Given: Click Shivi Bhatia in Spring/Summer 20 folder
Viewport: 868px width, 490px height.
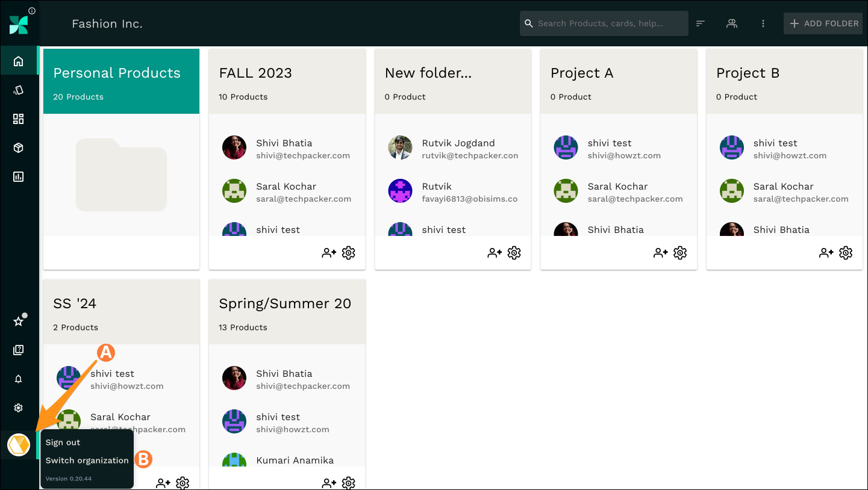Looking at the screenshot, I should [x=284, y=374].
